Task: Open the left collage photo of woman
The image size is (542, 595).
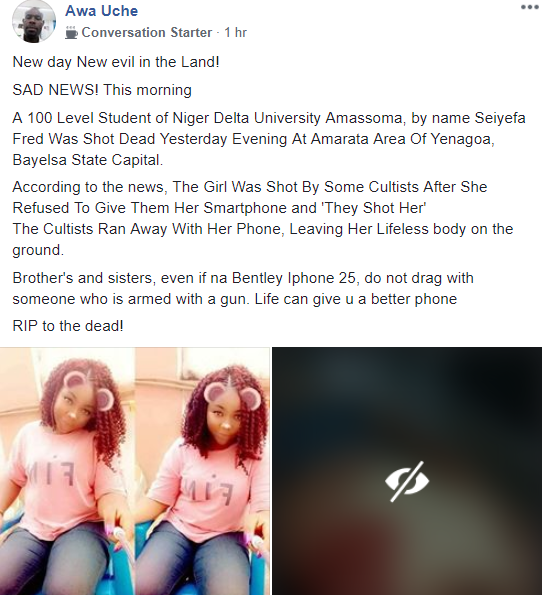Action: tap(67, 471)
